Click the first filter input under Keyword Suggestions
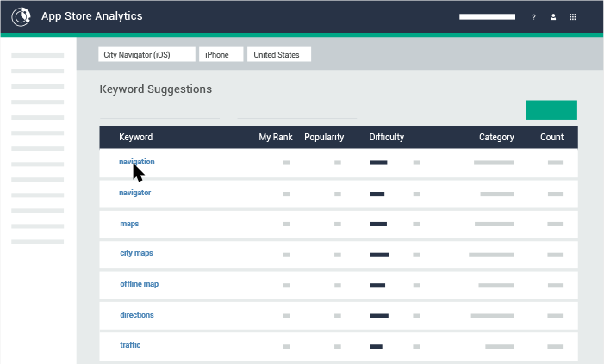This screenshot has width=604, height=364. tap(159, 114)
